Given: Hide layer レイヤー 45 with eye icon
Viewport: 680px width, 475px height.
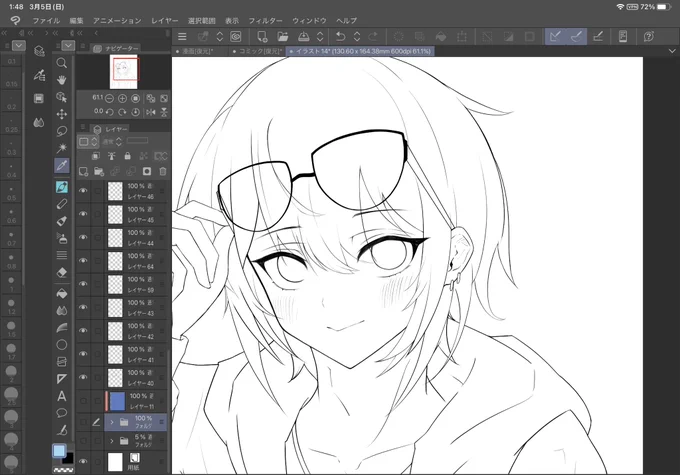Looking at the screenshot, I should click(x=83, y=214).
